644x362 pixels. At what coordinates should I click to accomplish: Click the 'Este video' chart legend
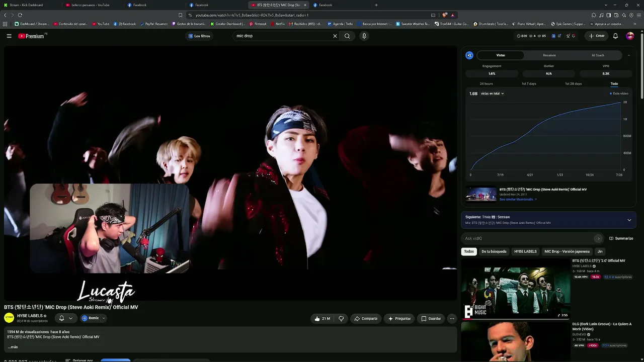(x=619, y=94)
